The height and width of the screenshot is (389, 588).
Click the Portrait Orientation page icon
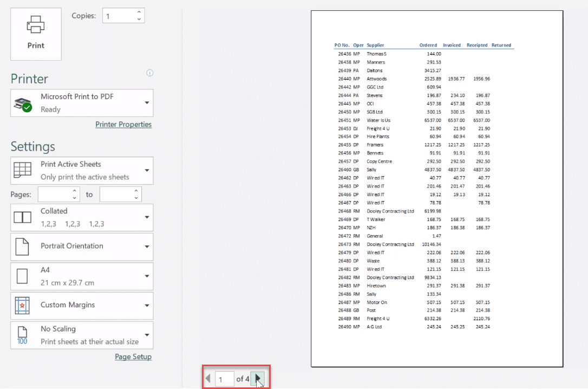click(22, 247)
